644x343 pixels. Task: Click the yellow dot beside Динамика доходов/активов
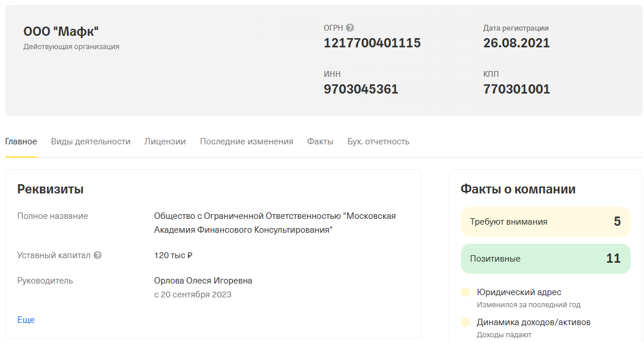(466, 322)
